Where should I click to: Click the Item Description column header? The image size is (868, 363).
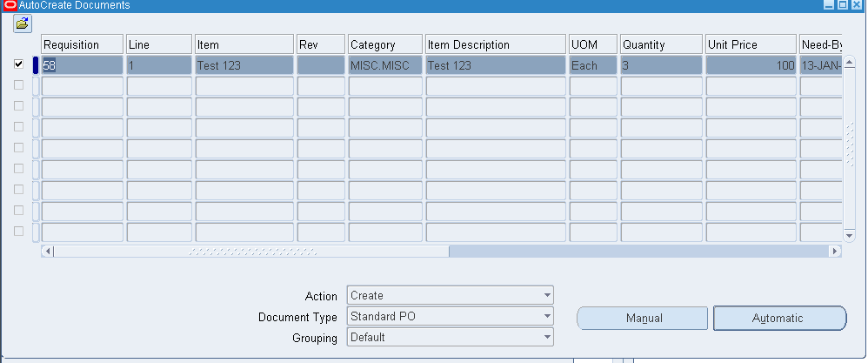click(x=496, y=44)
